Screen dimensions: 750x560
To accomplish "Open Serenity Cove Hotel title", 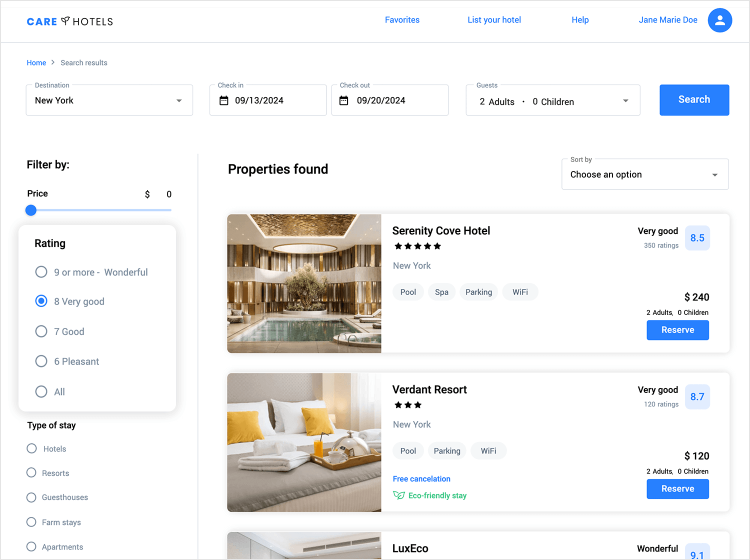I will click(x=441, y=230).
